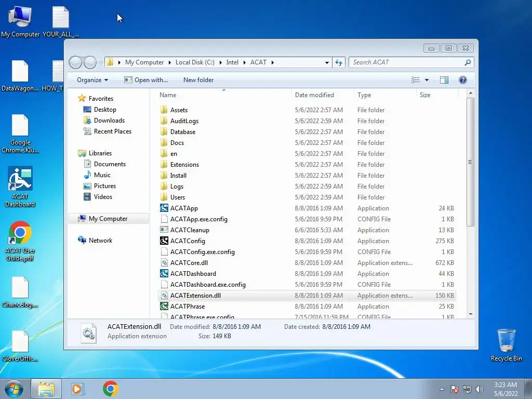This screenshot has width=532, height=399.
Task: Click the Explorer Help question mark icon
Action: (462, 79)
